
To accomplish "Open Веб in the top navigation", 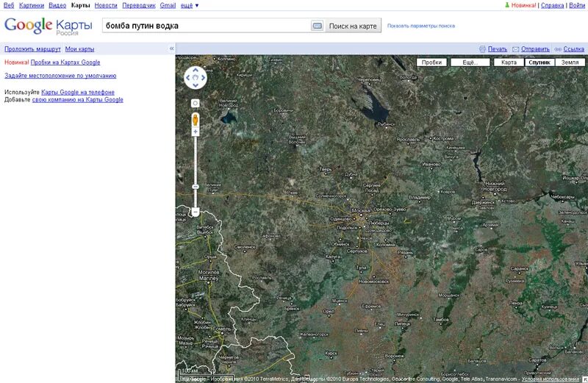I will click(9, 5).
